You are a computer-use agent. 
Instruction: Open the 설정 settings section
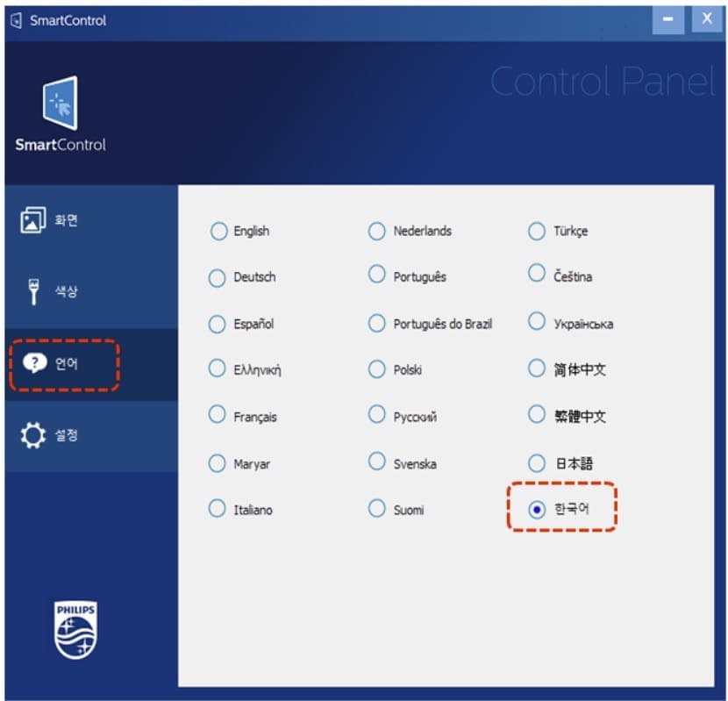point(91,436)
